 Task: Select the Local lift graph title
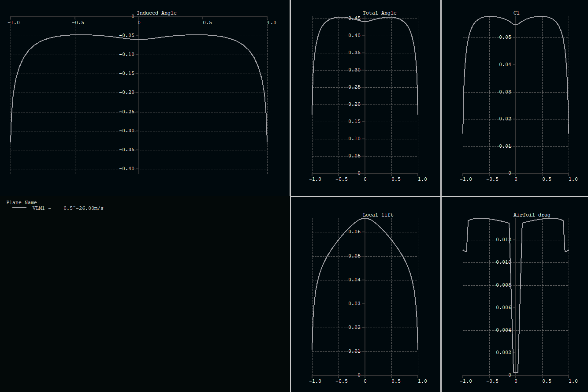click(x=378, y=215)
